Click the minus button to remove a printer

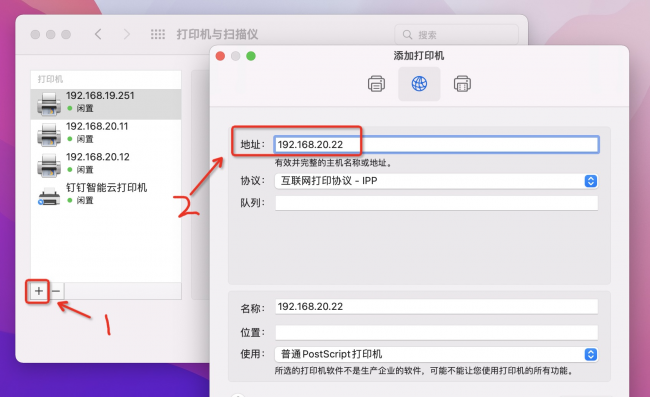[56, 291]
